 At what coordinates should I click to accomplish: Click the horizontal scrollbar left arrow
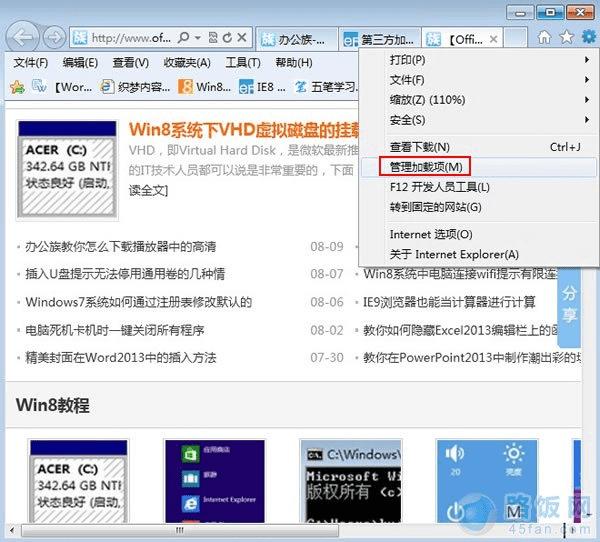click(11, 531)
